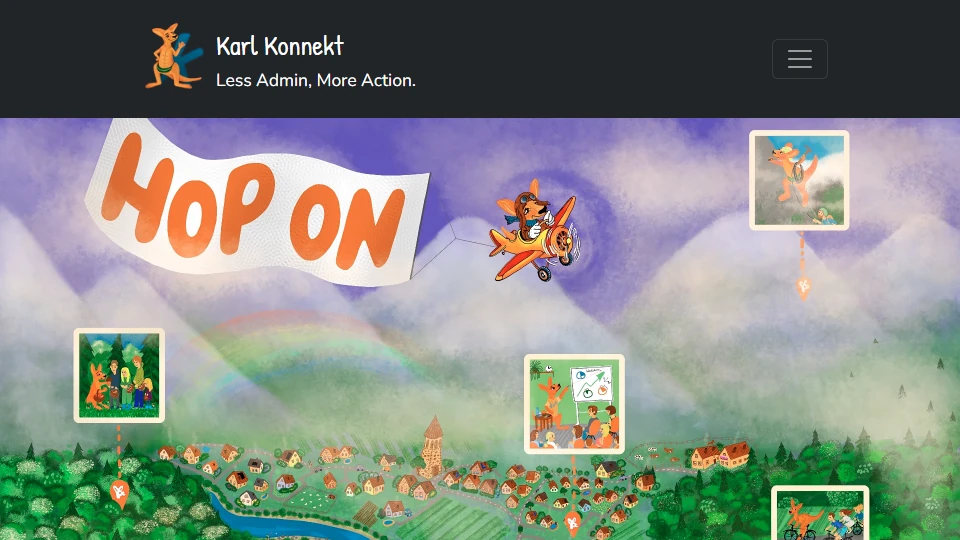Image resolution: width=960 pixels, height=540 pixels.
Task: Click the rainbow over the valley
Action: pyautogui.click(x=294, y=355)
